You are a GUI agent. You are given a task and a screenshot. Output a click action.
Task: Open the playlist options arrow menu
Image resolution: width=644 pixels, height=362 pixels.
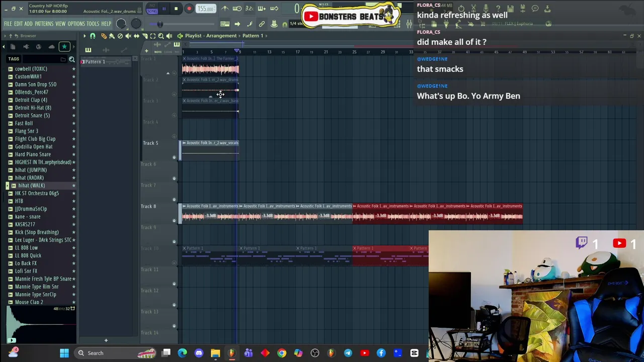(x=85, y=36)
